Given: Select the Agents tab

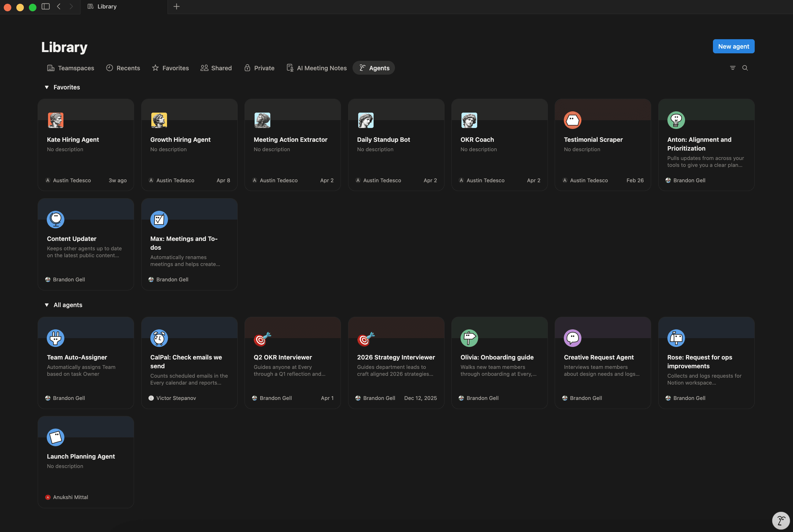Looking at the screenshot, I should pos(374,68).
